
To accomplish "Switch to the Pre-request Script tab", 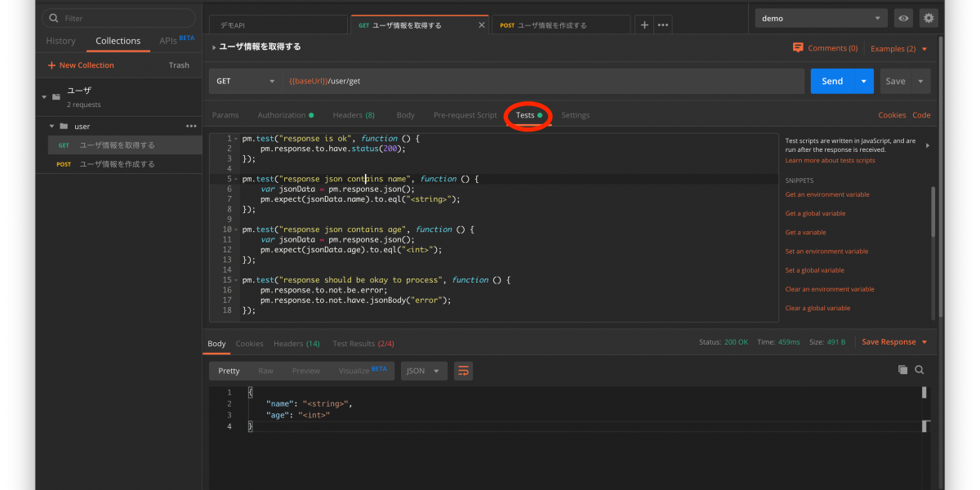I will point(465,115).
